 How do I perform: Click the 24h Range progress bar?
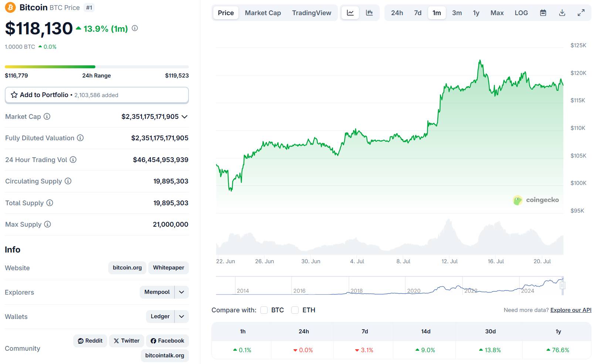point(97,67)
